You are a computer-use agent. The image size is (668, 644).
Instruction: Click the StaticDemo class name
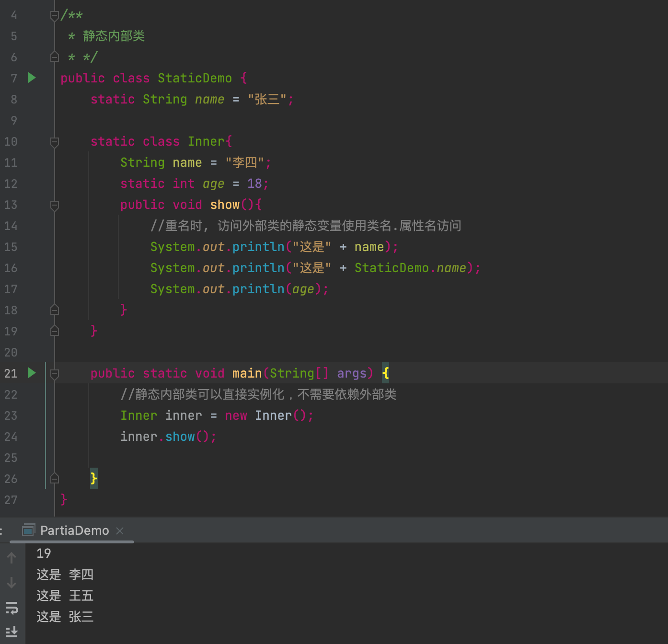(195, 78)
